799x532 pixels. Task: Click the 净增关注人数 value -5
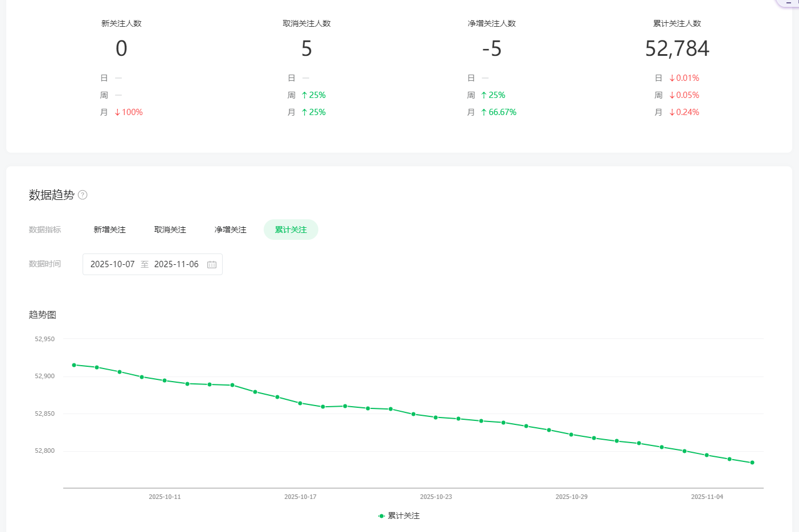(491, 48)
